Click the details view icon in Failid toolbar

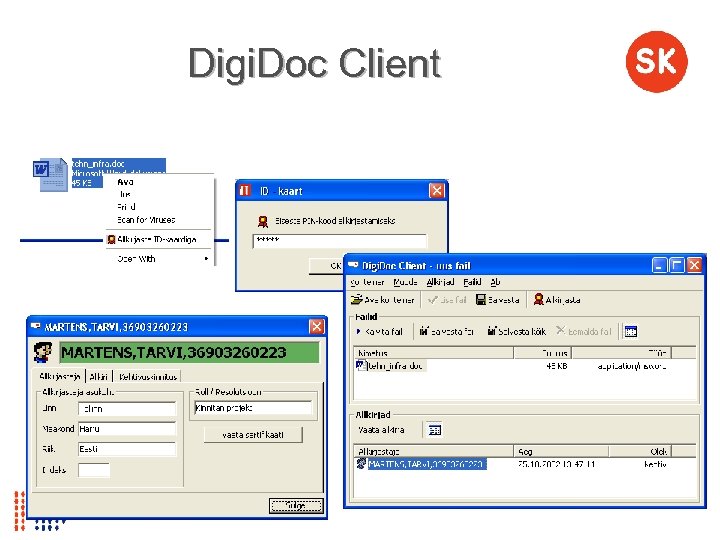631,332
